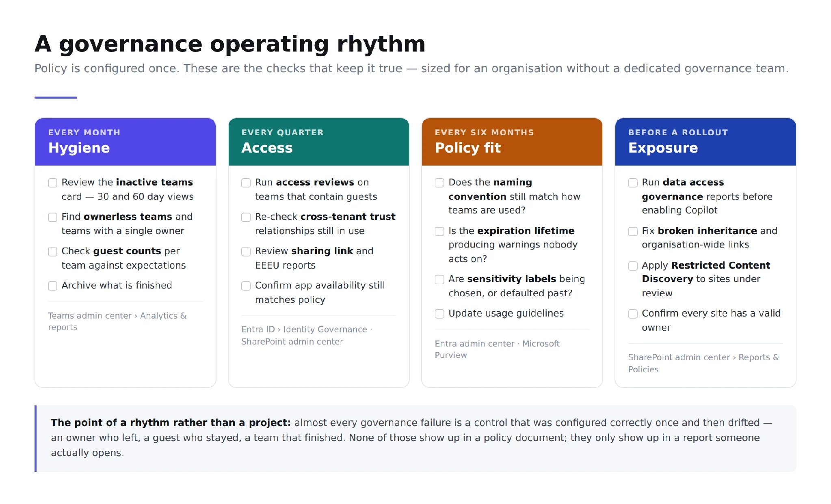The height and width of the screenshot is (504, 831).
Task: Tick the sensitivity labels question checkbox
Action: [439, 280]
